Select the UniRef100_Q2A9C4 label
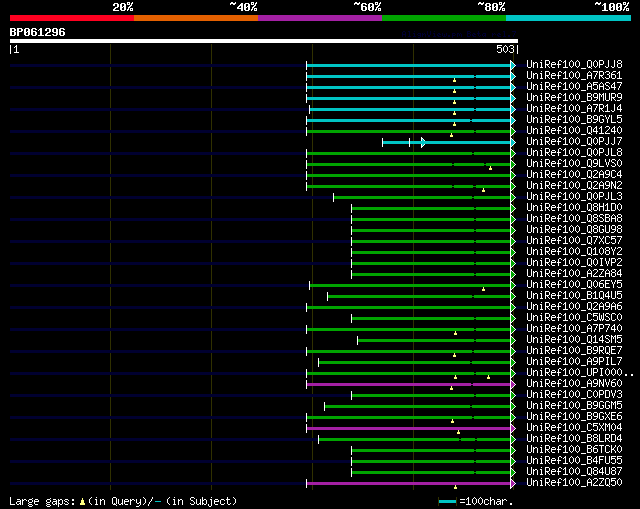 [574, 174]
